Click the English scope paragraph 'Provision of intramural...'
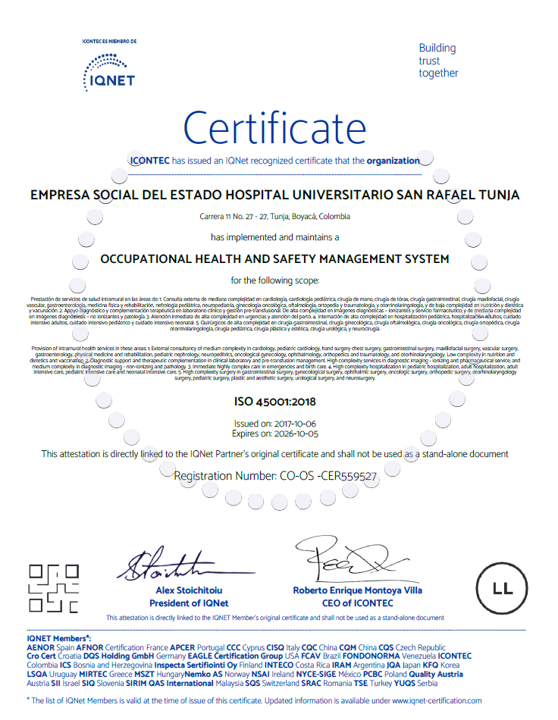 pos(275,363)
